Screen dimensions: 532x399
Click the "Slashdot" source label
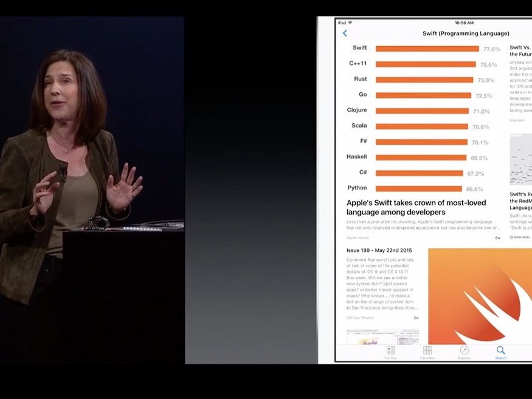(517, 120)
